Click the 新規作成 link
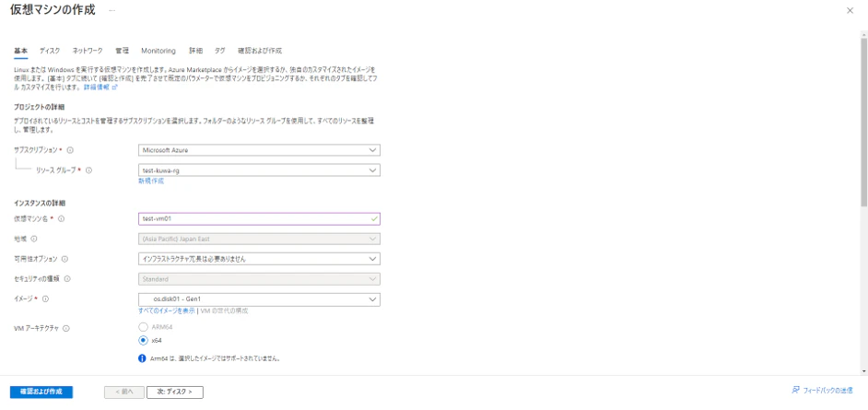Viewport: 868px width, 410px height. [x=150, y=181]
